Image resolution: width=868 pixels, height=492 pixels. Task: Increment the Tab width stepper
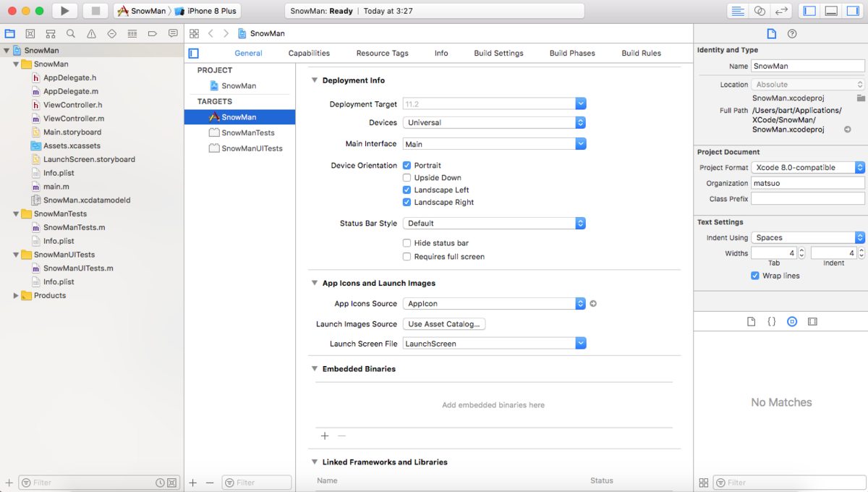point(801,250)
